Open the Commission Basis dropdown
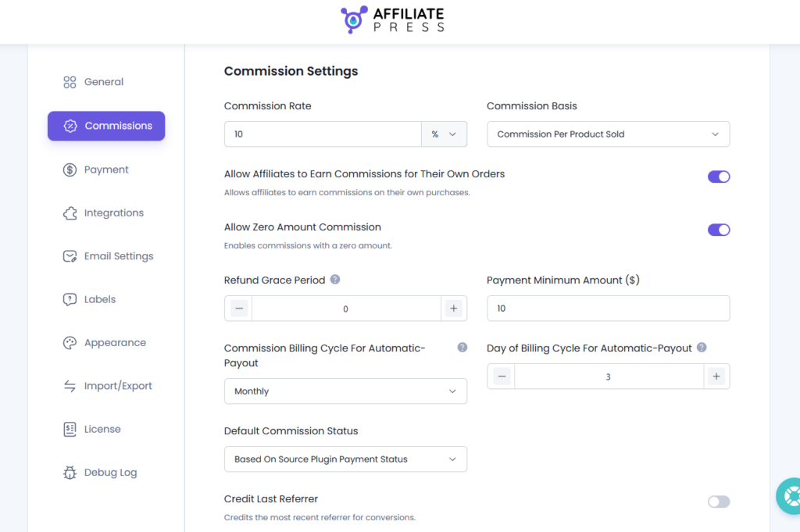The height and width of the screenshot is (532, 800). (x=608, y=134)
